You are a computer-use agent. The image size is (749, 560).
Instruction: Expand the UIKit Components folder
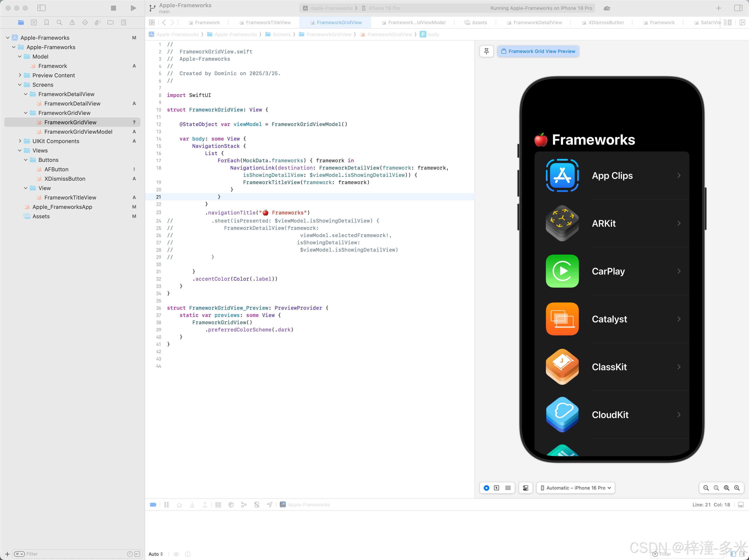click(20, 141)
